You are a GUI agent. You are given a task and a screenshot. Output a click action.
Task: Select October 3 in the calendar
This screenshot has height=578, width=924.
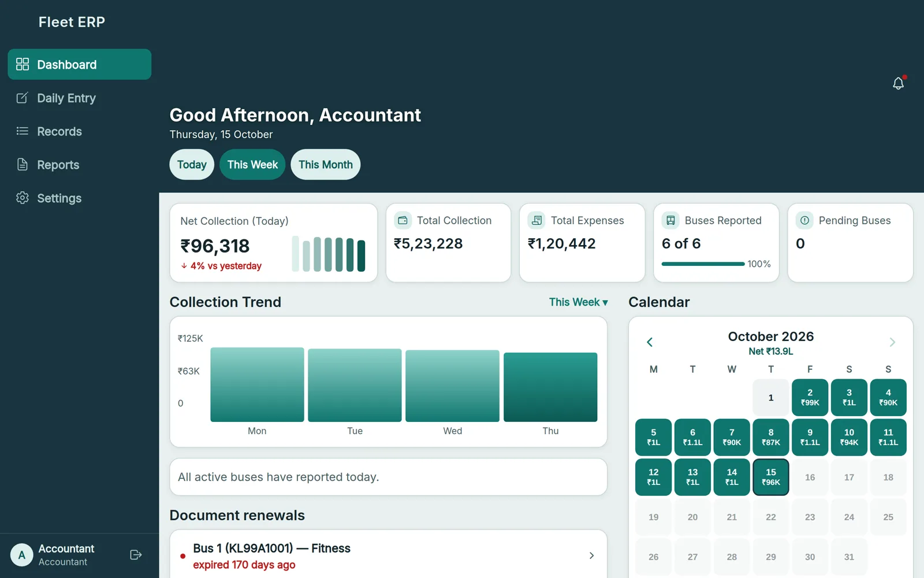click(849, 398)
